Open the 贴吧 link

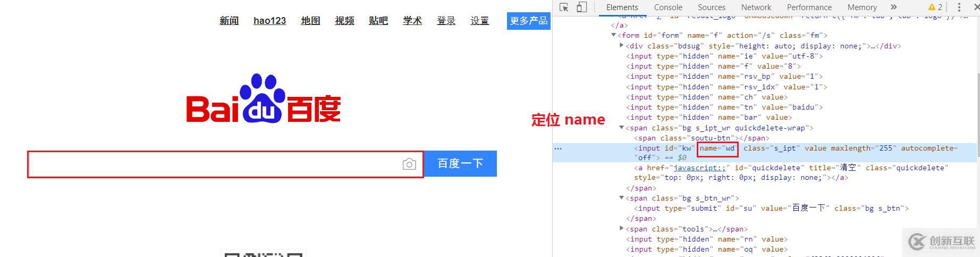tap(378, 21)
